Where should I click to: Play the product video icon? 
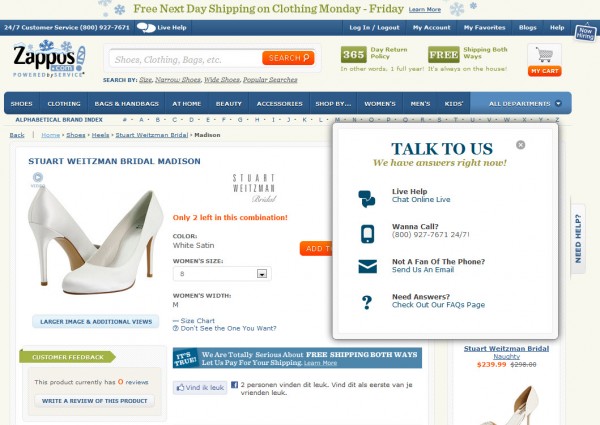(x=38, y=177)
